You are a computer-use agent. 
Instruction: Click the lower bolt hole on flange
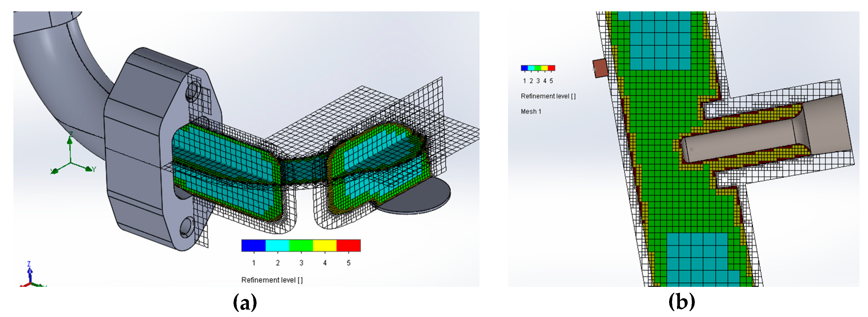coord(186,227)
